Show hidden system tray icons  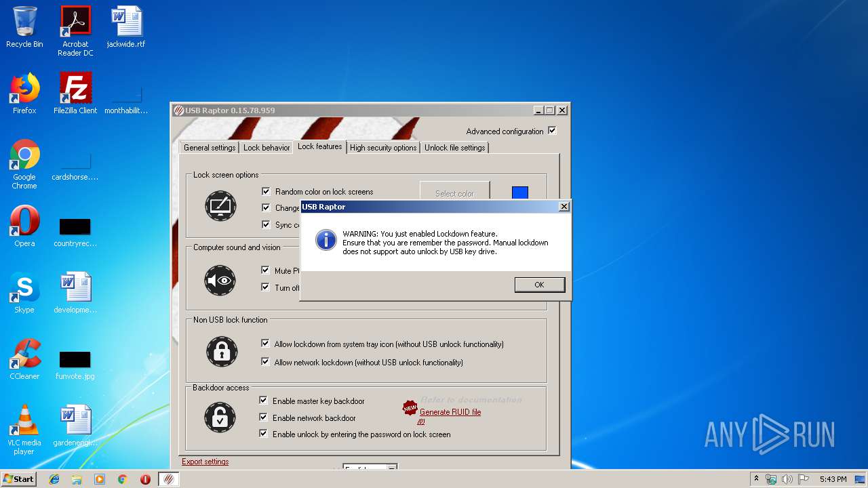[x=756, y=479]
